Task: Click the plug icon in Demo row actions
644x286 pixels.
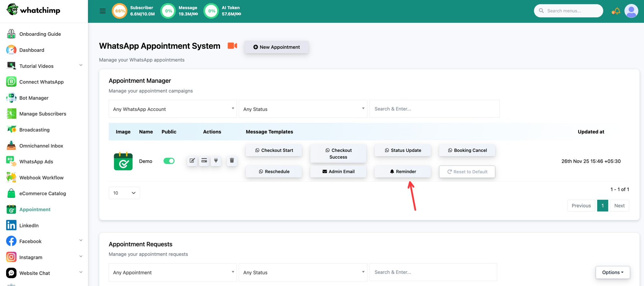Action: [216, 160]
